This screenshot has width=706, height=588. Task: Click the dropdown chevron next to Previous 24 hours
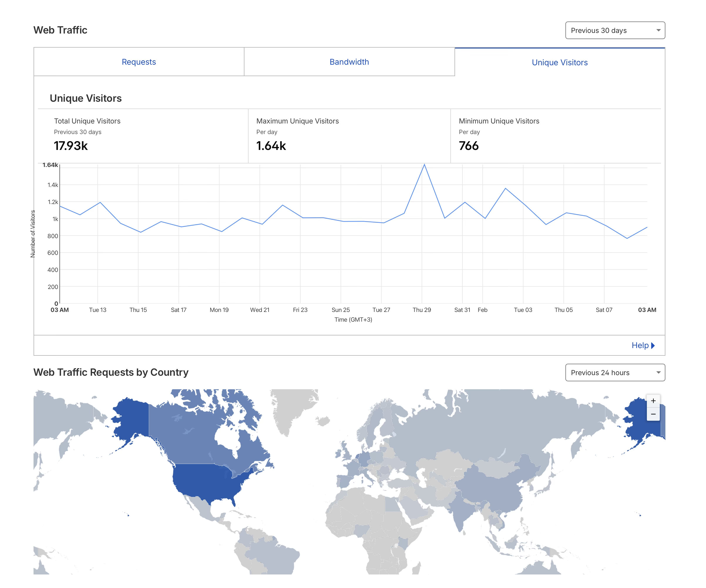coord(658,372)
